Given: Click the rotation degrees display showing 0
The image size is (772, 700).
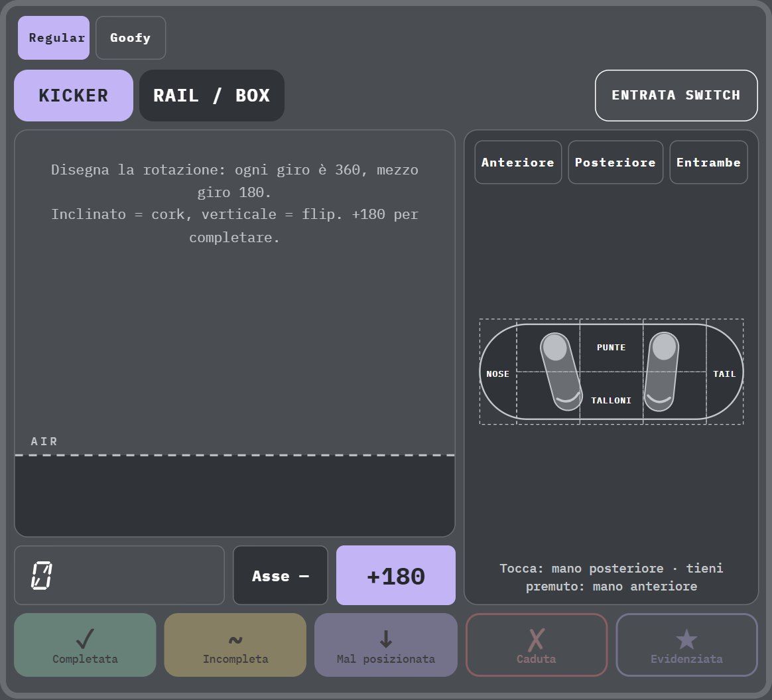Looking at the screenshot, I should pos(119,575).
